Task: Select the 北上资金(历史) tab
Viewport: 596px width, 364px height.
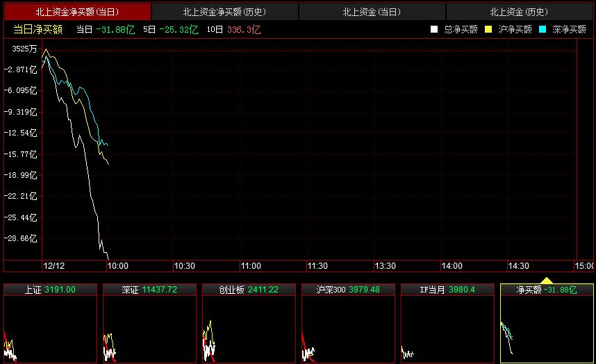Action: pyautogui.click(x=519, y=12)
